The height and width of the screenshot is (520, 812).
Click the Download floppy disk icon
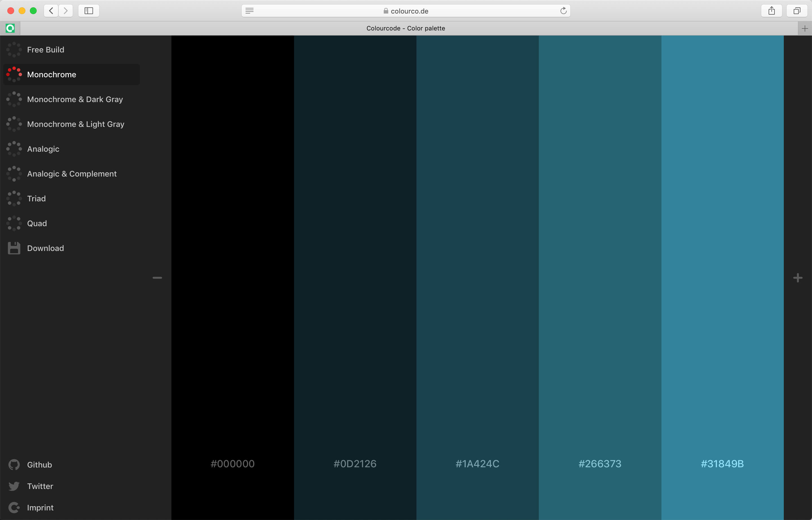(x=14, y=248)
